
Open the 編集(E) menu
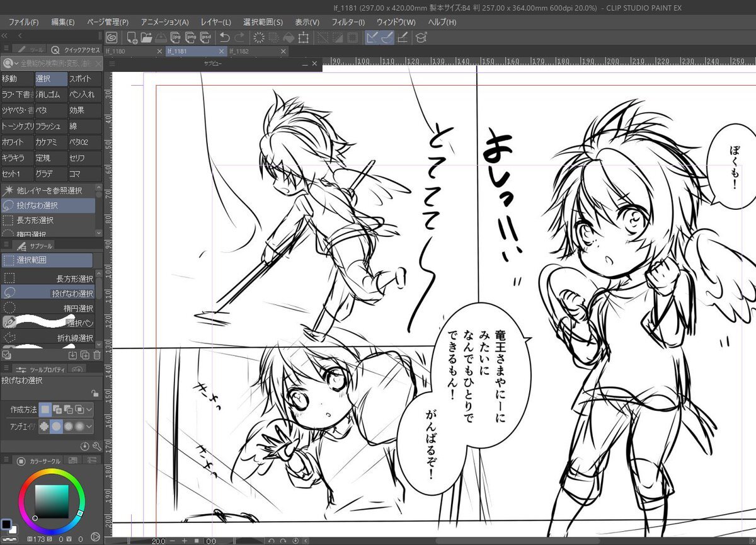(x=62, y=22)
